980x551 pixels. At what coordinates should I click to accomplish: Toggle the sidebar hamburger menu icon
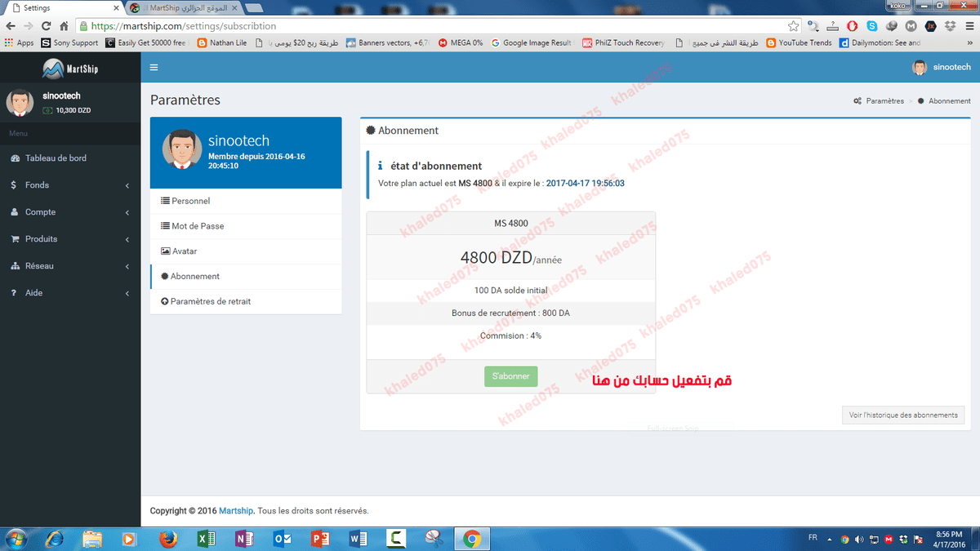tap(154, 68)
